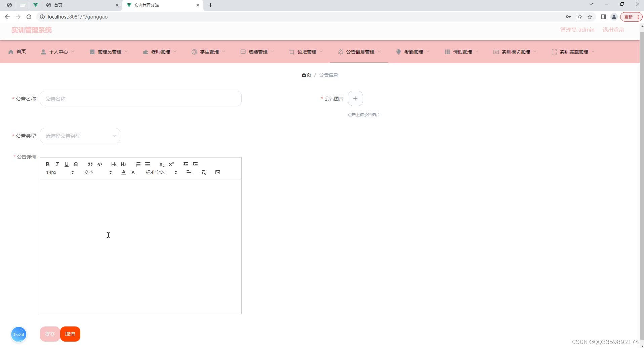Clear text formatting in editor
This screenshot has height=348, width=644.
(x=203, y=172)
